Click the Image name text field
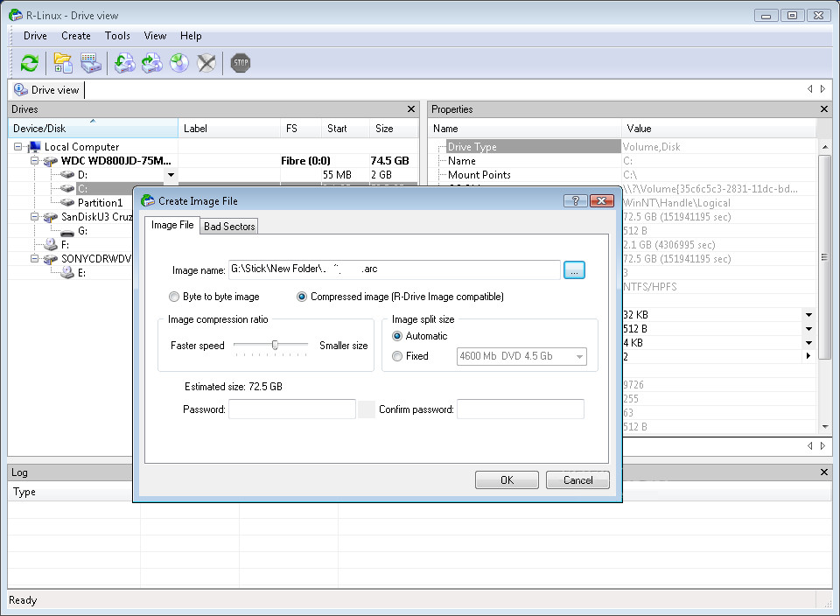Screen dimensions: 840x616 [395, 269]
